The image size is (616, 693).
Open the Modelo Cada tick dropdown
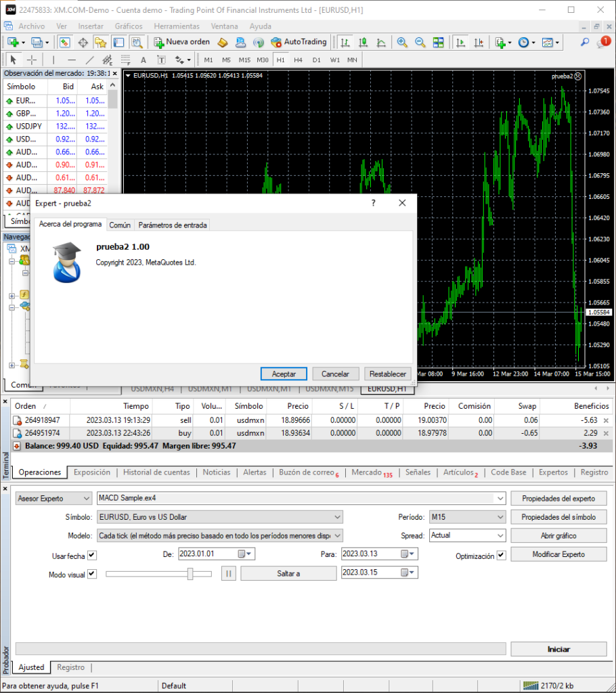click(x=220, y=536)
